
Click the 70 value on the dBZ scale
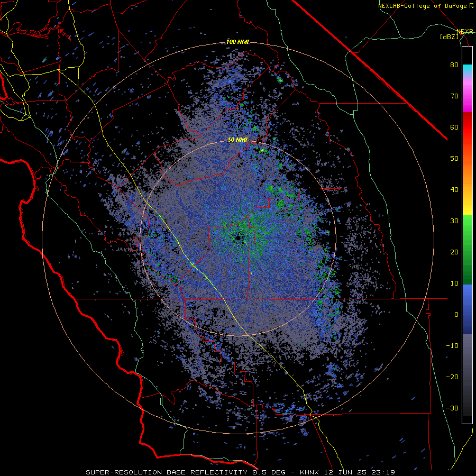pos(454,96)
